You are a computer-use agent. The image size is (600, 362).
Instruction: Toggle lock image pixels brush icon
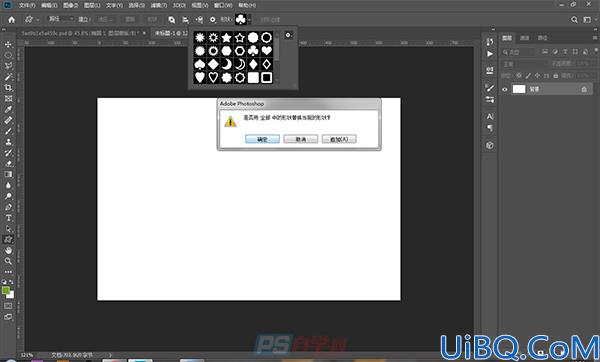click(x=528, y=76)
